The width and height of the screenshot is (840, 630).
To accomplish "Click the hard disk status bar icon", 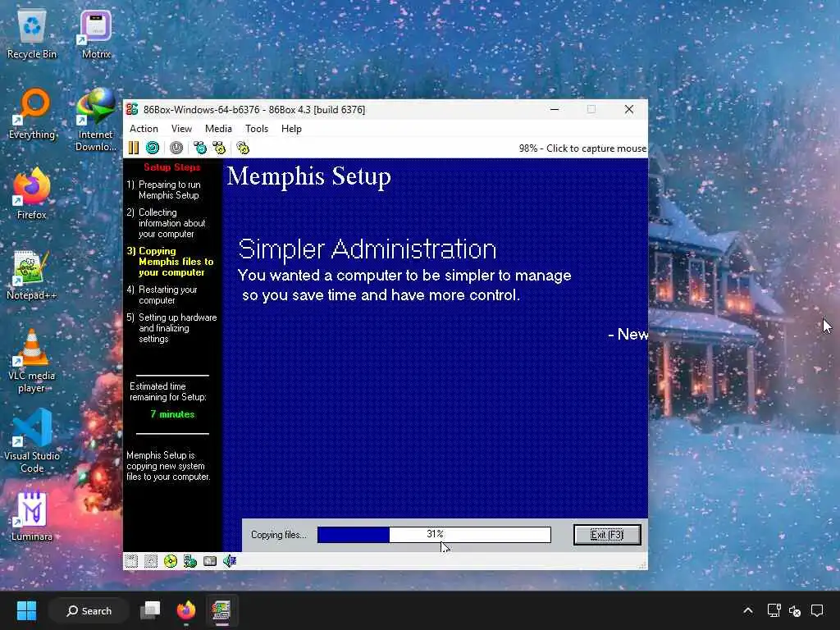I will (x=210, y=561).
